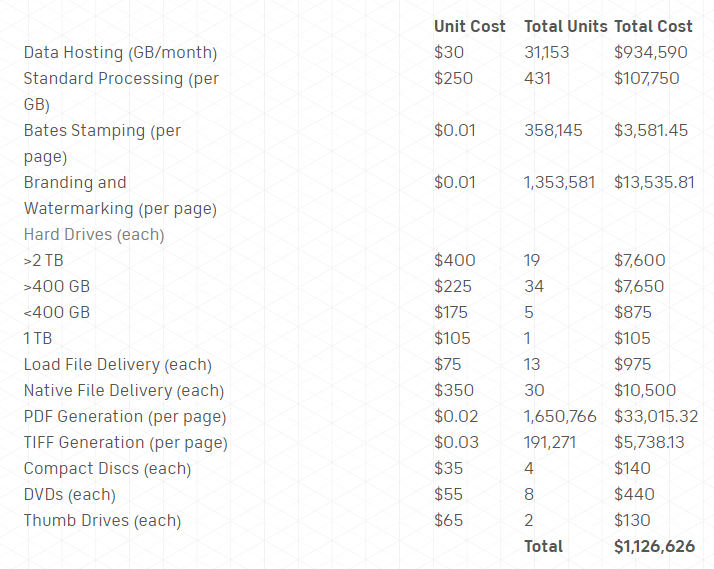This screenshot has height=569, width=714.
Task: Click the Load File Delivery (each) label
Action: coord(117,364)
